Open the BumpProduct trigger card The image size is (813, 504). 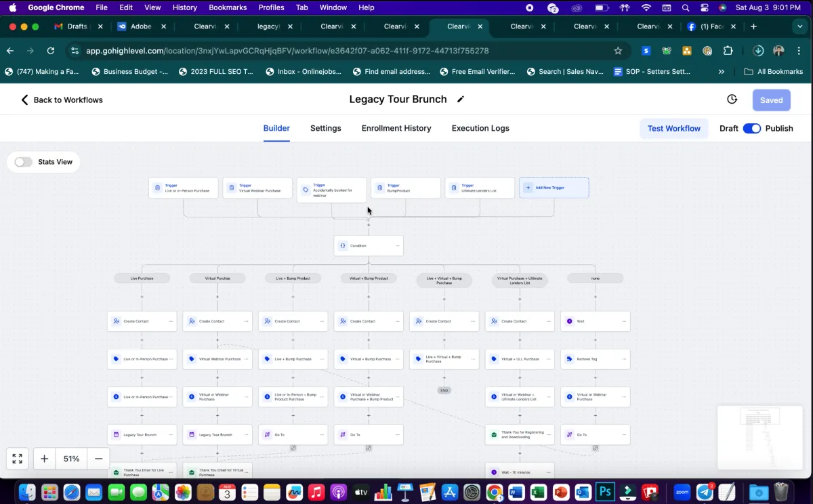406,188
